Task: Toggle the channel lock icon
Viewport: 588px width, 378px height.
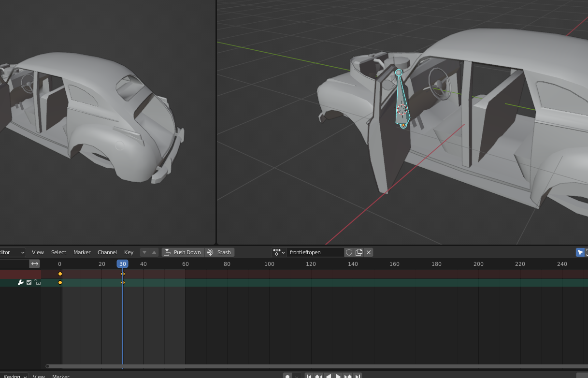Action: click(37, 282)
